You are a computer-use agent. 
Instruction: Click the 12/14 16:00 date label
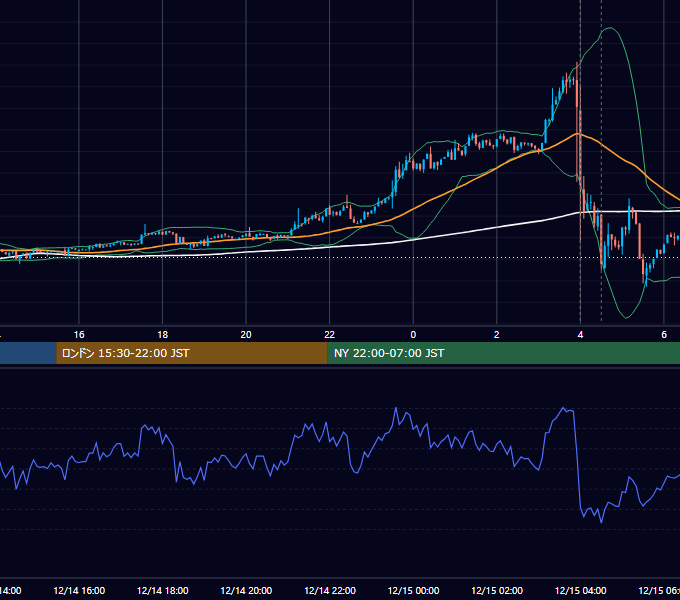pos(79,590)
